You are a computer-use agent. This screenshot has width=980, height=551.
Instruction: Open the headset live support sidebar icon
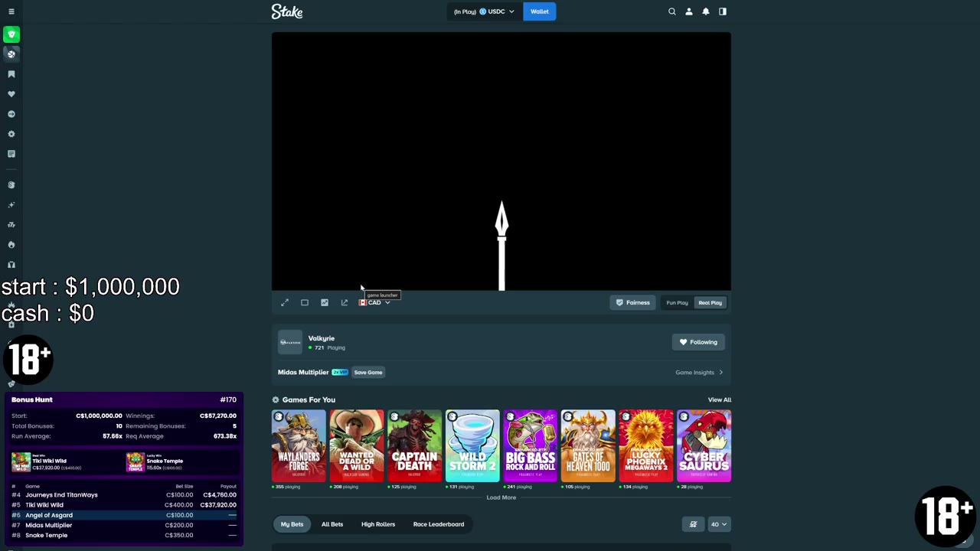11,265
